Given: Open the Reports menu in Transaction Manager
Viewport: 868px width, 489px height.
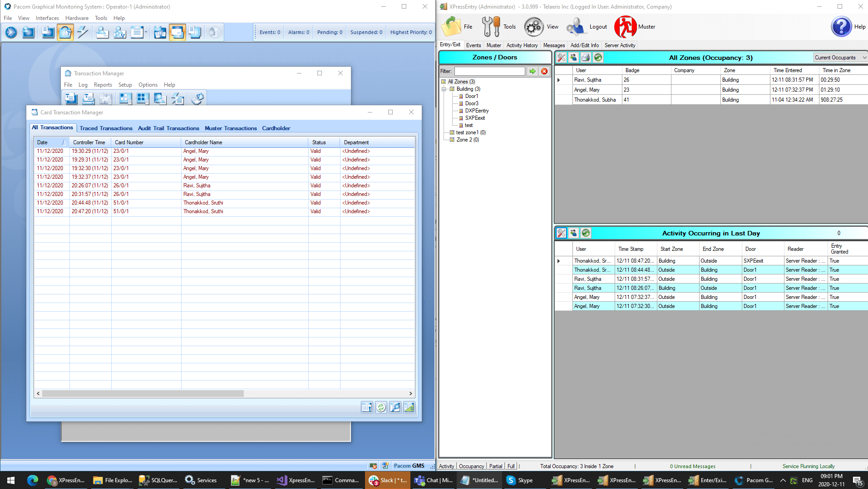Looking at the screenshot, I should [103, 85].
